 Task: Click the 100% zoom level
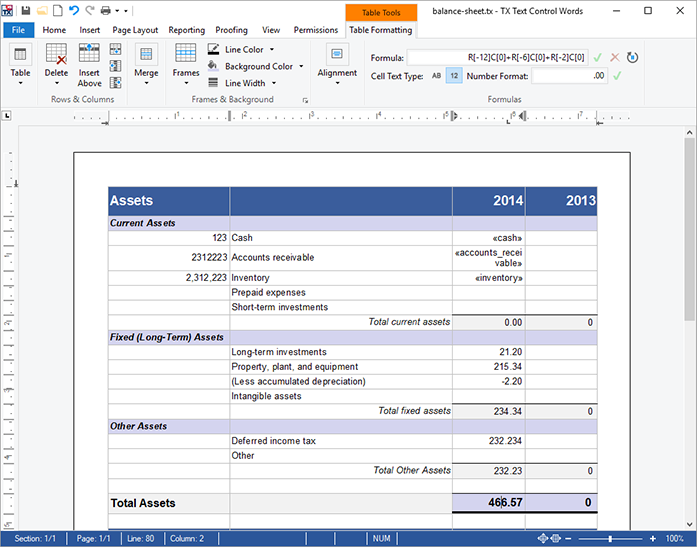pyautogui.click(x=674, y=539)
